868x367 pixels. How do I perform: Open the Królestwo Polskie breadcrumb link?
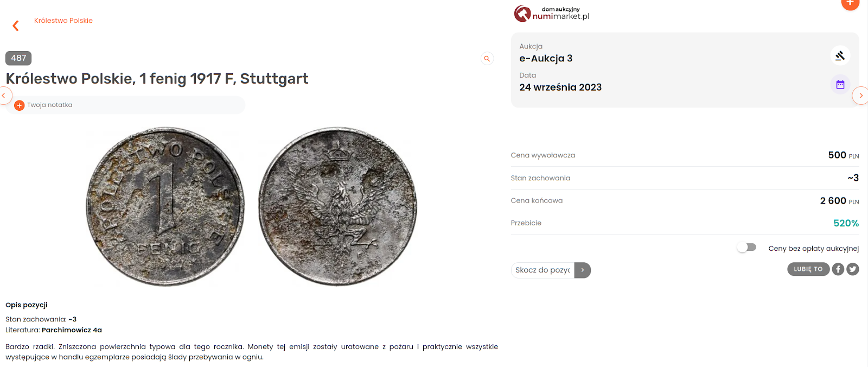click(x=63, y=21)
